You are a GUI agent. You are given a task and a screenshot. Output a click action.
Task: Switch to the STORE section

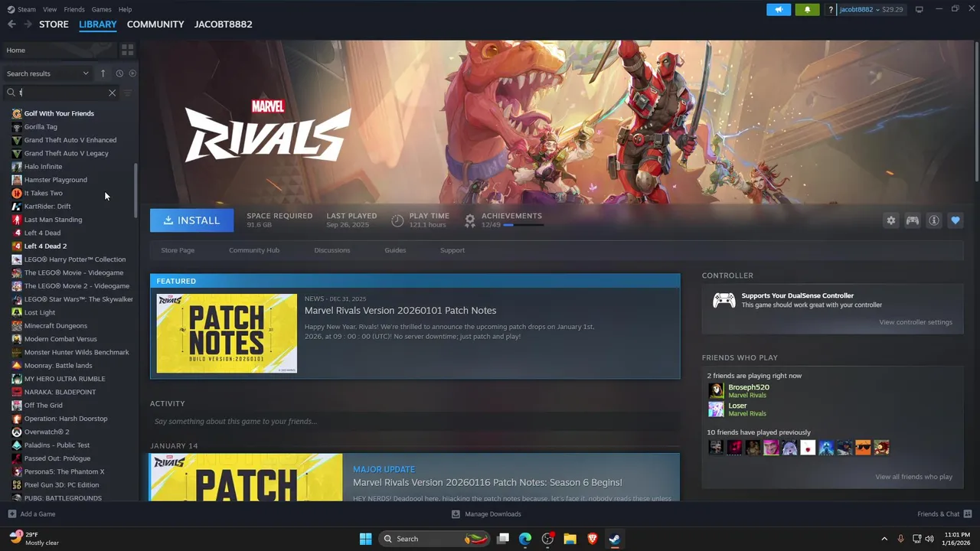pos(54,24)
